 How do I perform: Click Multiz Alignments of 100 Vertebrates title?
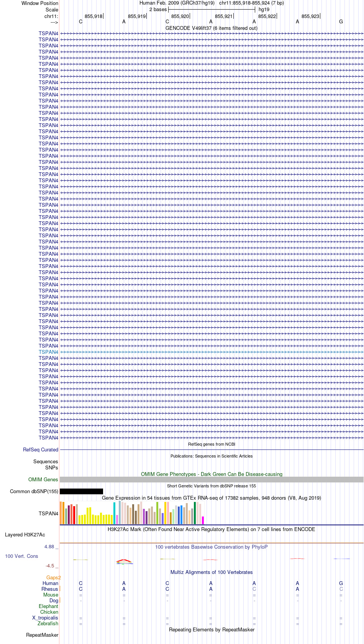(x=212, y=572)
